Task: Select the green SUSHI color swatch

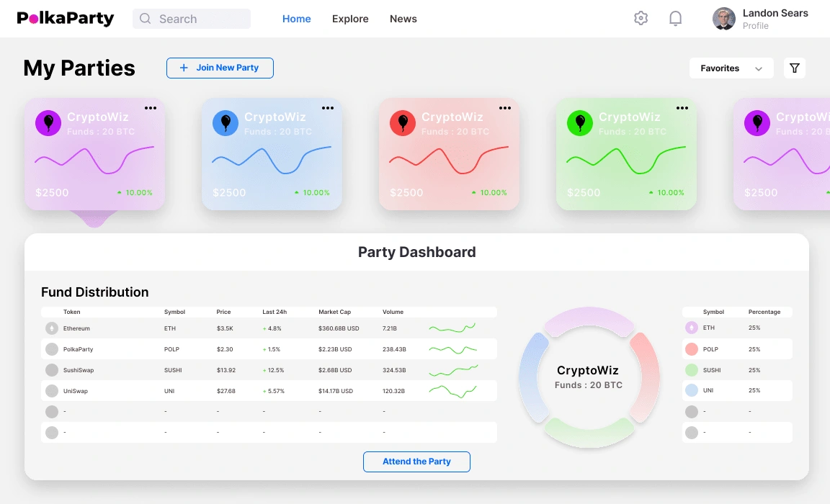Action: pos(692,370)
